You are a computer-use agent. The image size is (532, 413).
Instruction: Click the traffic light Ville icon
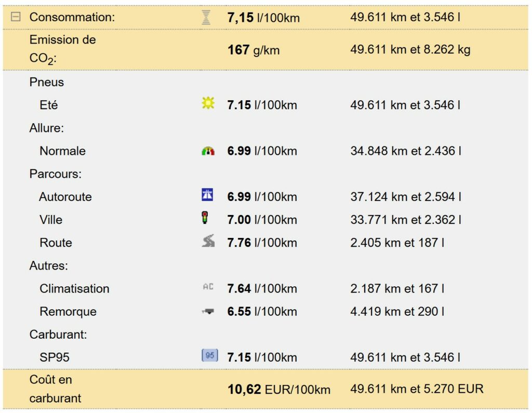(x=205, y=218)
